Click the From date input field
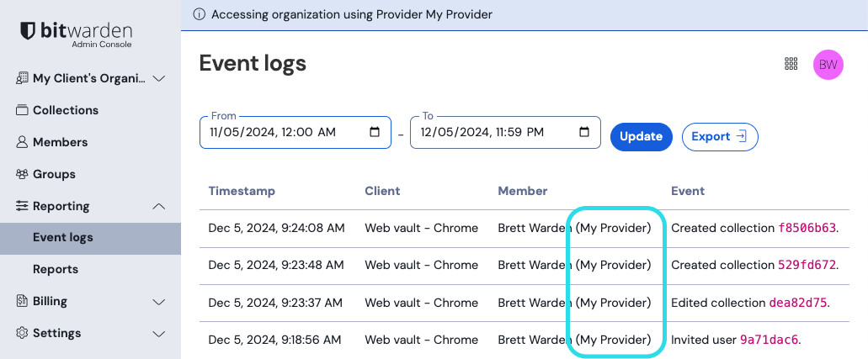This screenshot has width=868, height=359. (x=278, y=133)
